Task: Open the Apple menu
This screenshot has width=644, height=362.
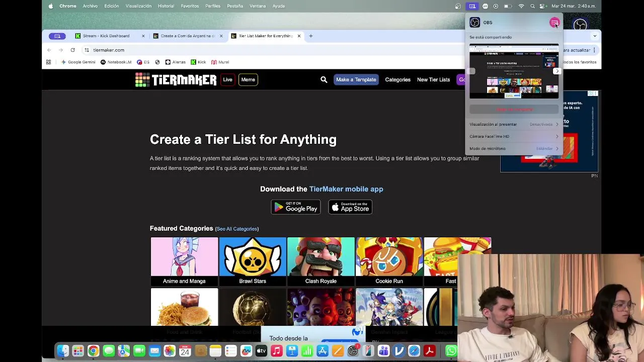Action: (50, 6)
